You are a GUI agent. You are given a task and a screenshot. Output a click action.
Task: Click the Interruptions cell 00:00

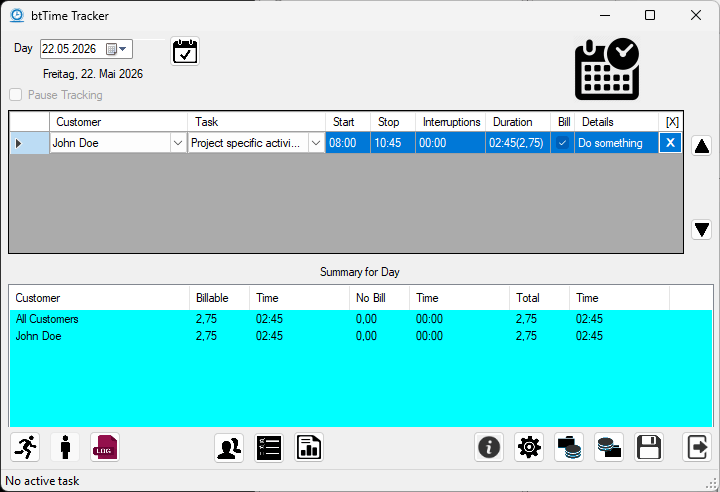click(450, 143)
